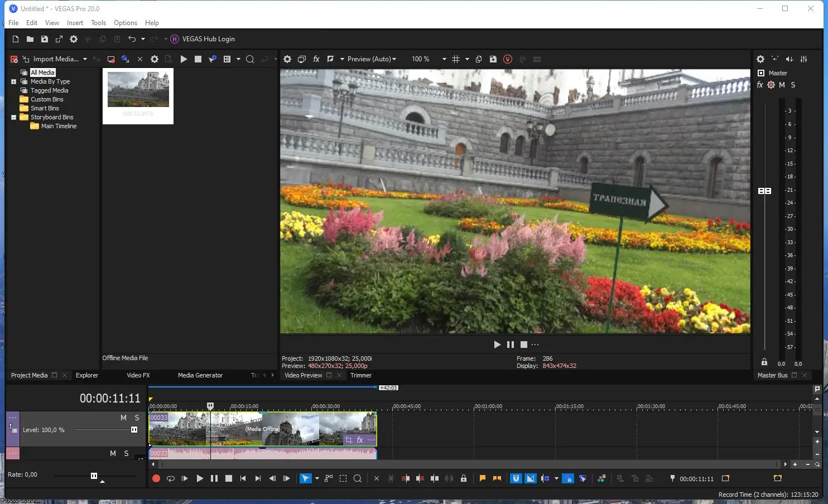828x504 pixels.
Task: Expand the Import Media dropdown arrow
Action: pyautogui.click(x=85, y=59)
